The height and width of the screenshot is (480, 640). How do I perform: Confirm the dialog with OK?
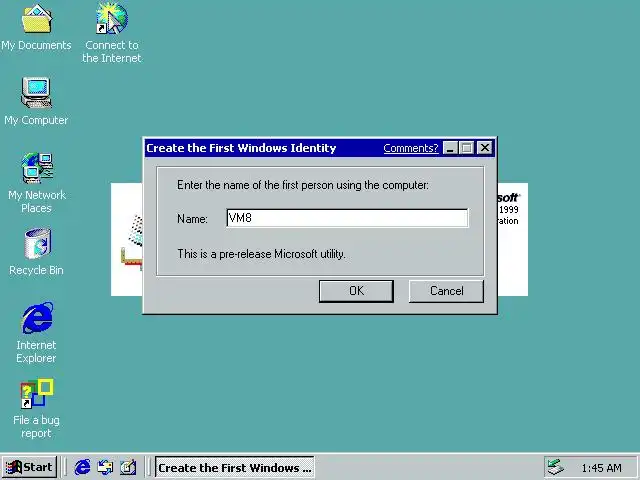point(356,291)
